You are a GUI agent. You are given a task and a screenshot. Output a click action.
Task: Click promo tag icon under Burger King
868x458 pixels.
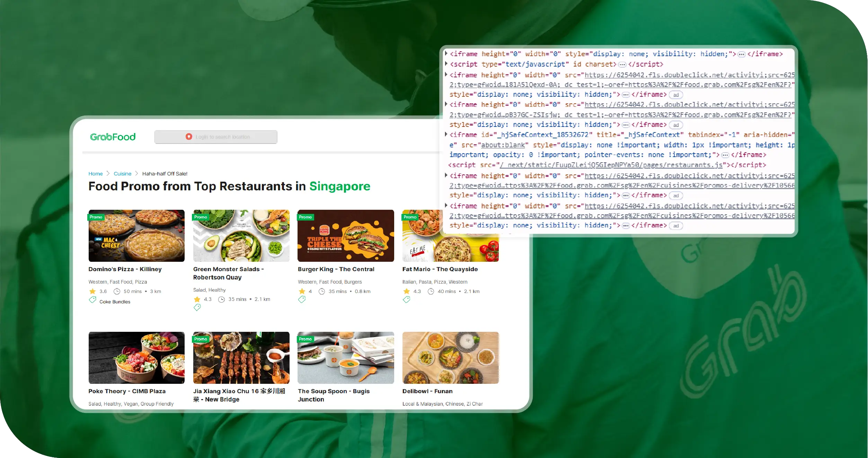tap(302, 299)
